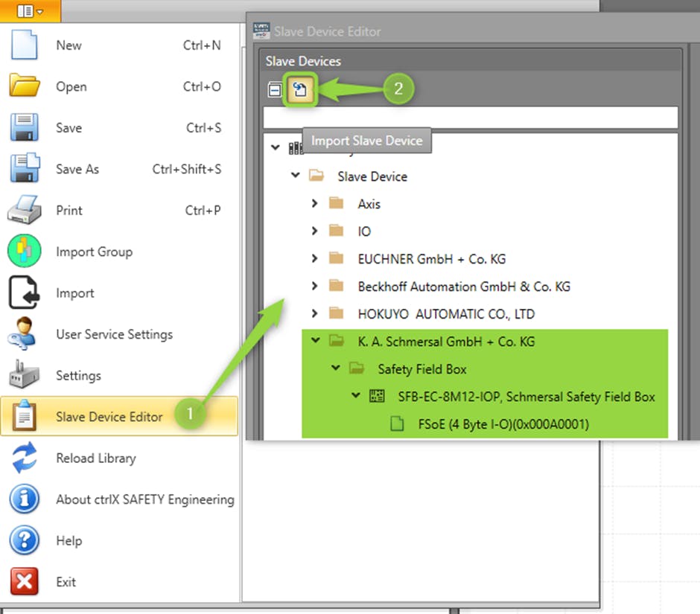Open the application menu dropdown button
The height and width of the screenshot is (614, 700).
click(30, 10)
